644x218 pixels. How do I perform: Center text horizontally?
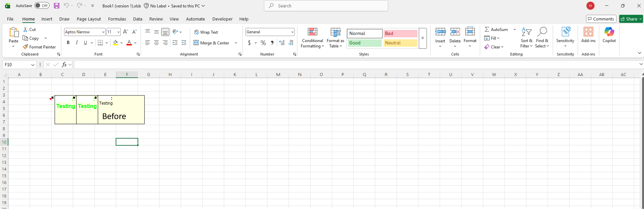click(x=156, y=43)
